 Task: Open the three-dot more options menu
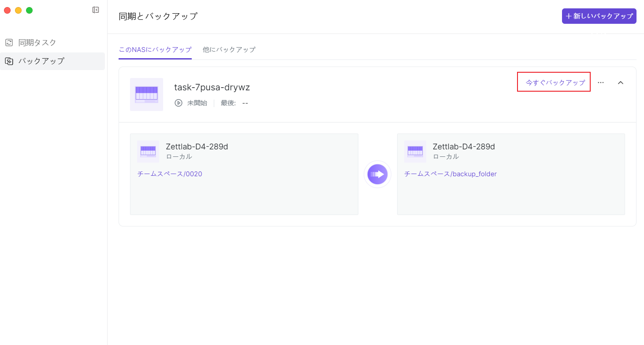[601, 82]
